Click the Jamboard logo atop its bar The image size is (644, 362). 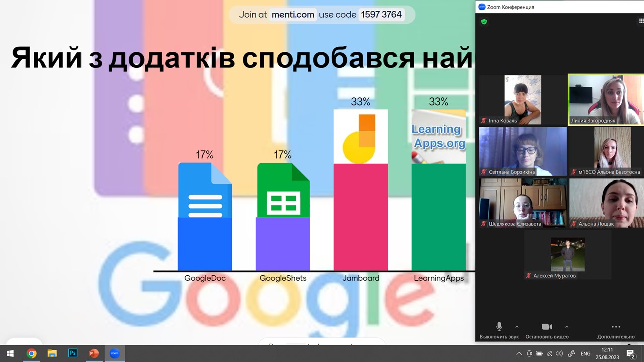(361, 137)
